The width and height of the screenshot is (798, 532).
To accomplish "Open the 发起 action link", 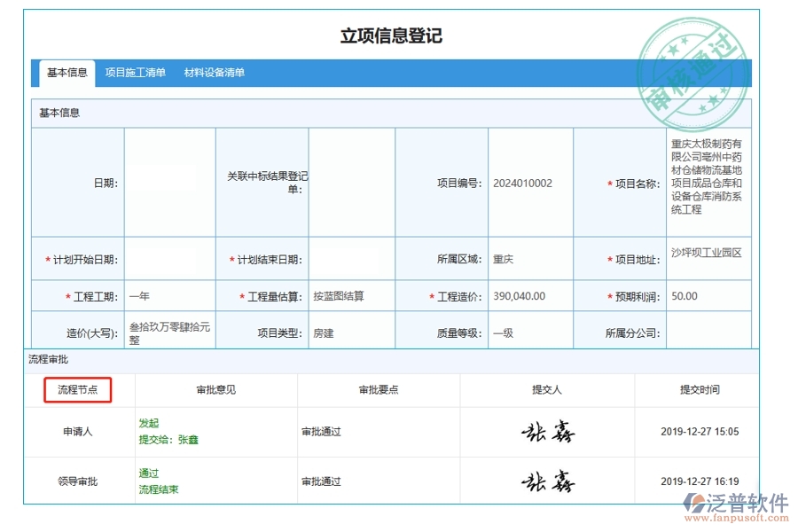I will [x=149, y=423].
